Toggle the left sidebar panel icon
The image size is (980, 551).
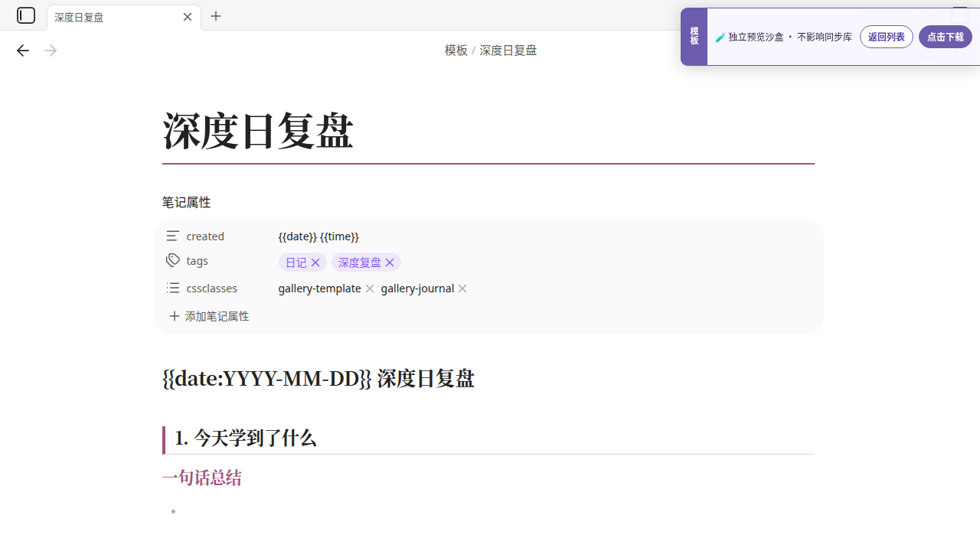pos(26,15)
